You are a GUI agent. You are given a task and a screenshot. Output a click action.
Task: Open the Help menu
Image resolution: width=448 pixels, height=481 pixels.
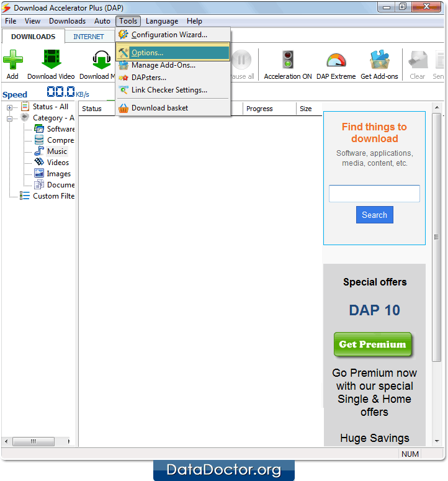pos(194,21)
